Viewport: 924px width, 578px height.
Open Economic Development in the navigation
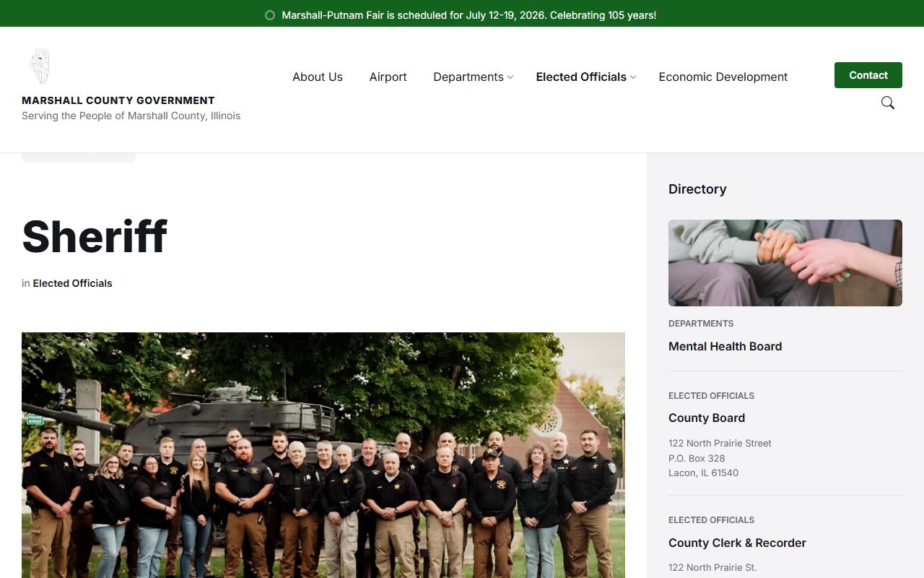(x=723, y=77)
